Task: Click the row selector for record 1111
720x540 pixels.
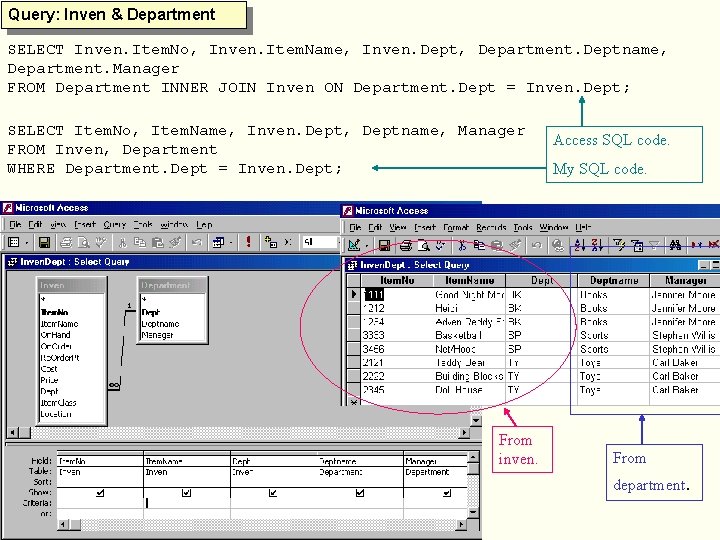Action: pos(354,294)
